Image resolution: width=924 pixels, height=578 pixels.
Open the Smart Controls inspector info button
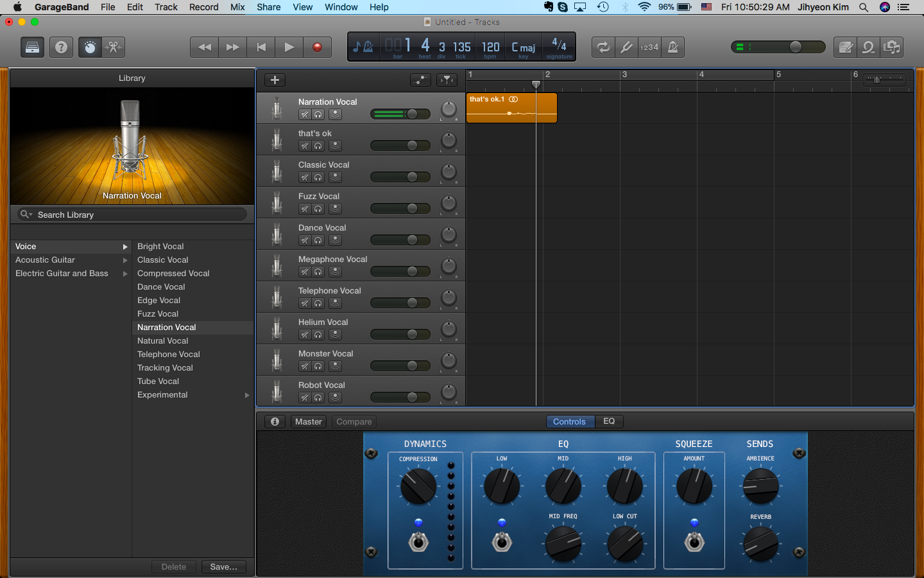[x=275, y=422]
